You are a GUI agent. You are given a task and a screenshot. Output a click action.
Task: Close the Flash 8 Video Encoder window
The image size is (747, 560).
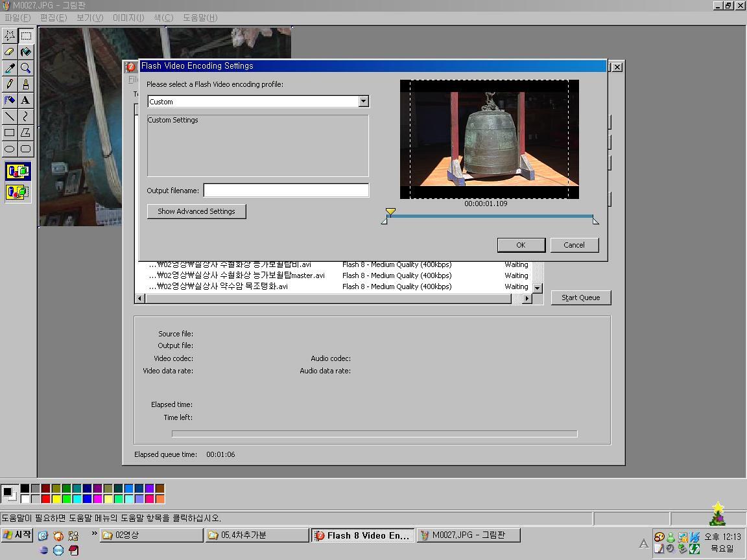pos(617,67)
